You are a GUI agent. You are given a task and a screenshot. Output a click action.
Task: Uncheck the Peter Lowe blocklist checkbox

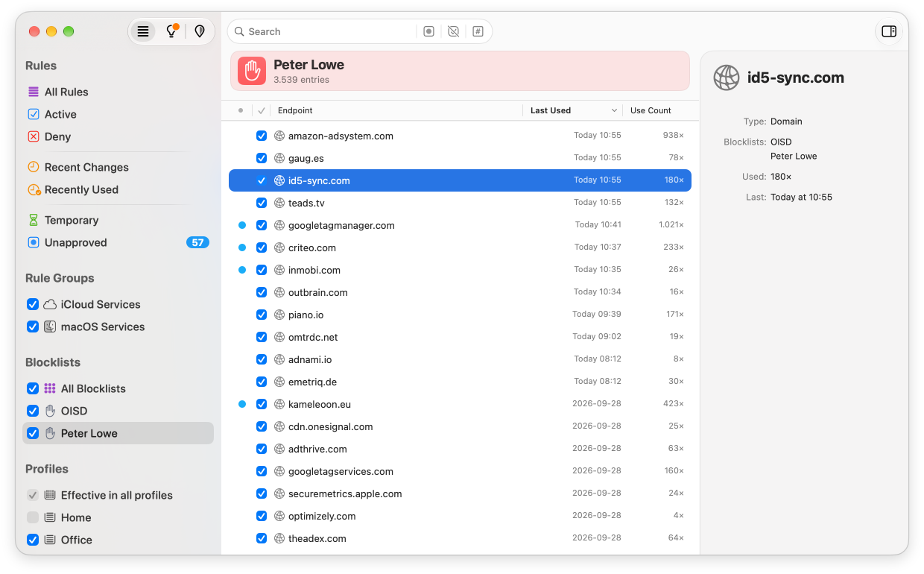pyautogui.click(x=33, y=433)
